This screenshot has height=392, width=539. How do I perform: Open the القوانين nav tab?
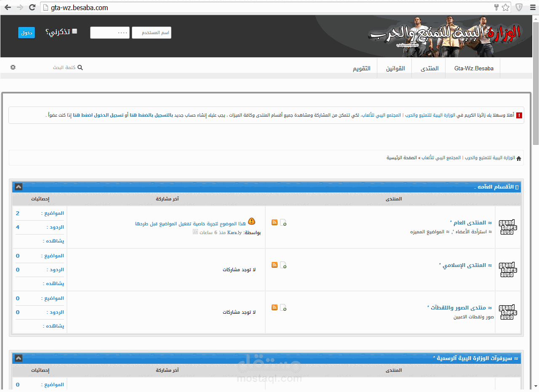(395, 68)
